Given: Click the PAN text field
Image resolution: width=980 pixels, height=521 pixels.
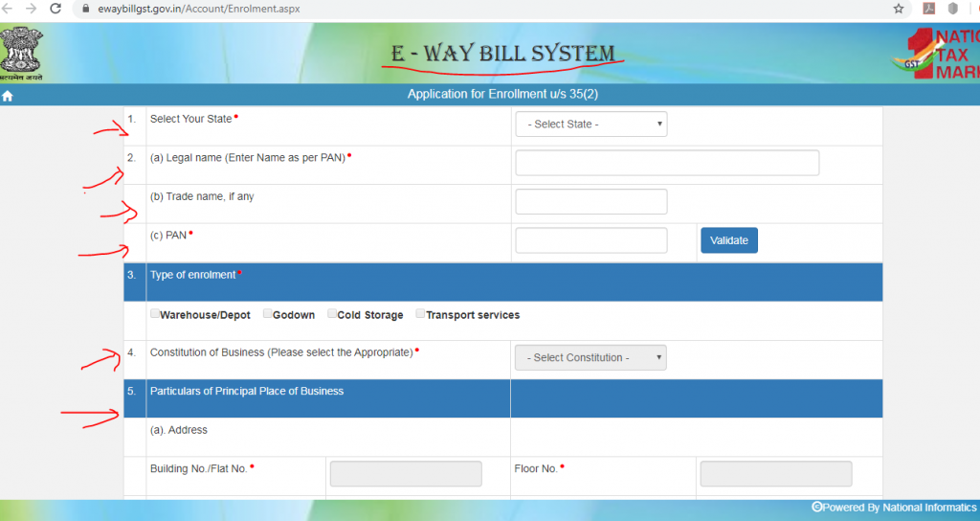Looking at the screenshot, I should (590, 240).
